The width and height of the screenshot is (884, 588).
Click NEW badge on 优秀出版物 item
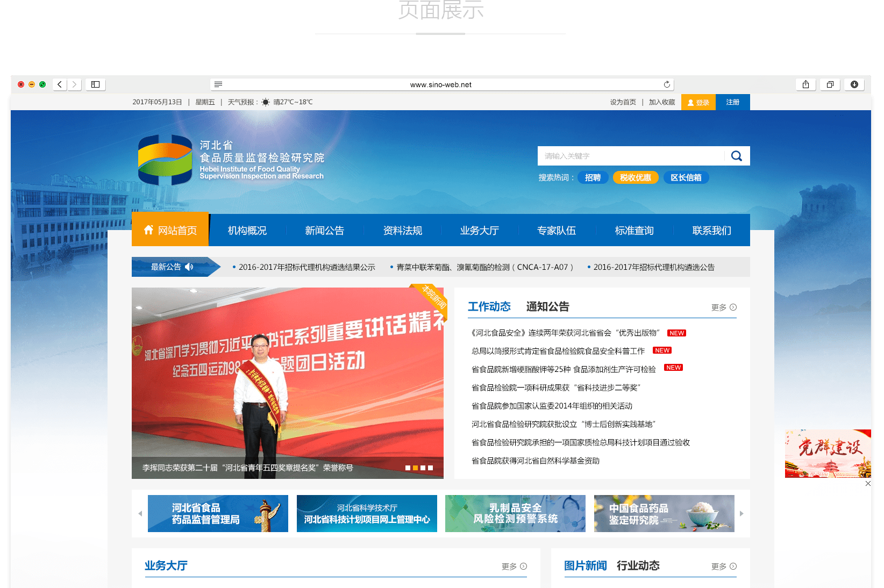point(676,333)
